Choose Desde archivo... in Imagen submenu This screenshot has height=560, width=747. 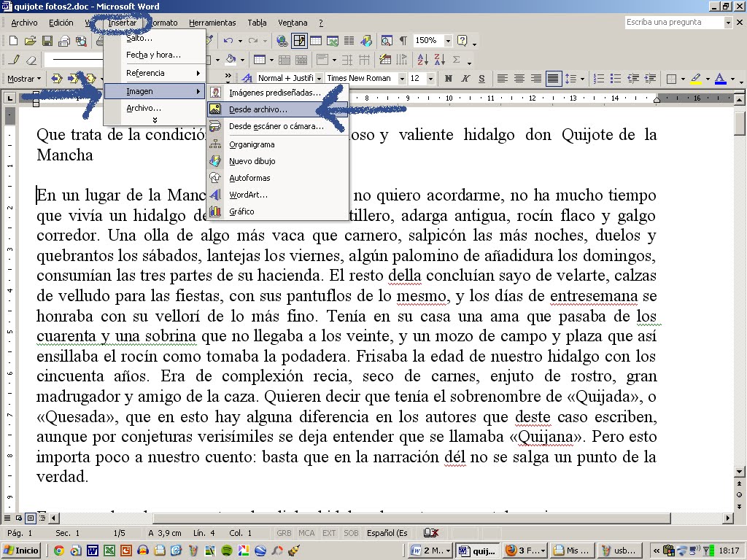tap(278, 109)
